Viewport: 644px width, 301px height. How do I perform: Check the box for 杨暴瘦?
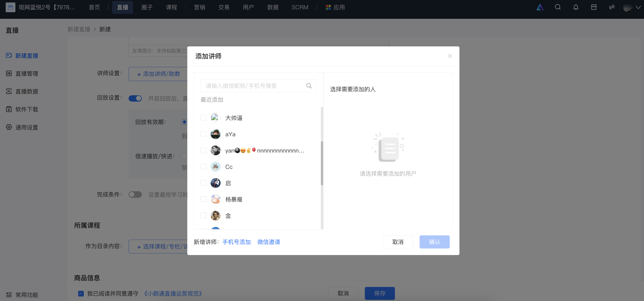coord(203,199)
